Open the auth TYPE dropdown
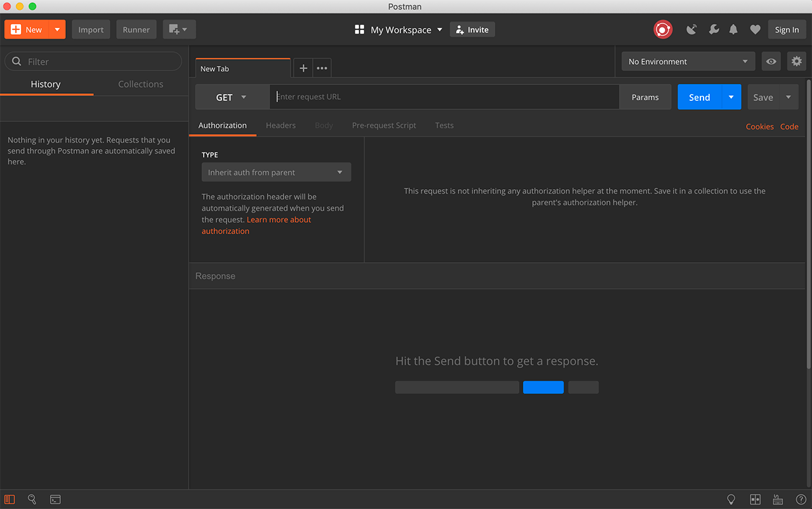 pos(276,173)
